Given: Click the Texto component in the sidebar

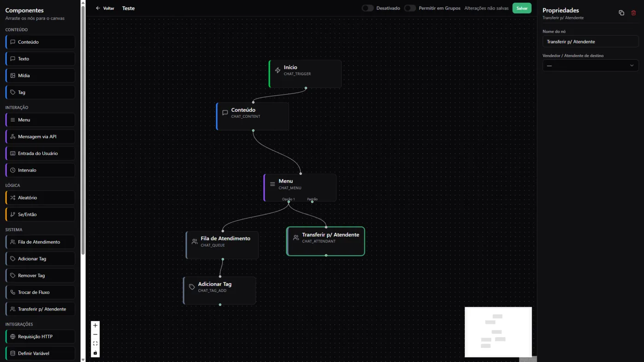Looking at the screenshot, I should [40, 59].
